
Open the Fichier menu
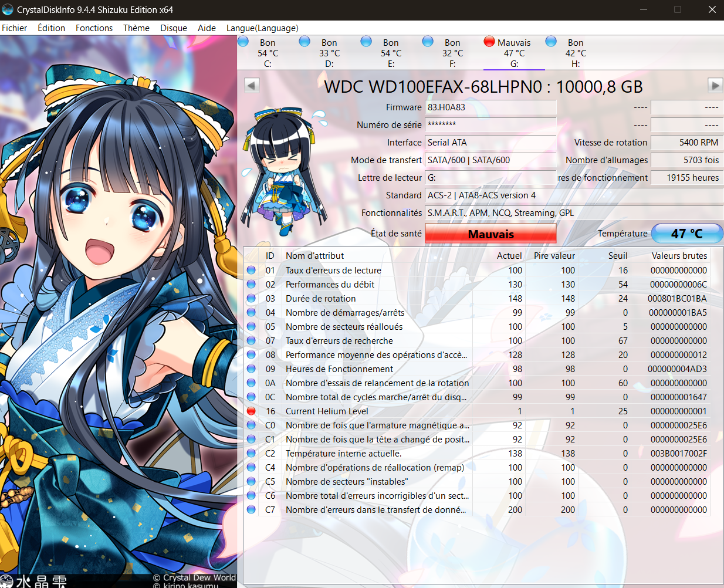tap(15, 28)
